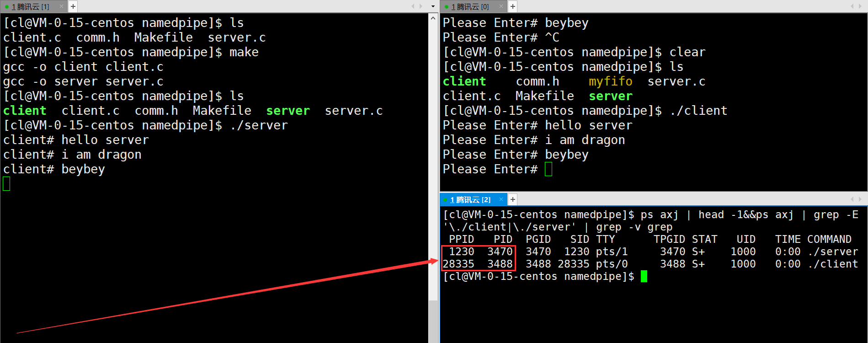Screen dimensions: 868x343
Task: Click the COMMAND column header
Action: (829, 239)
